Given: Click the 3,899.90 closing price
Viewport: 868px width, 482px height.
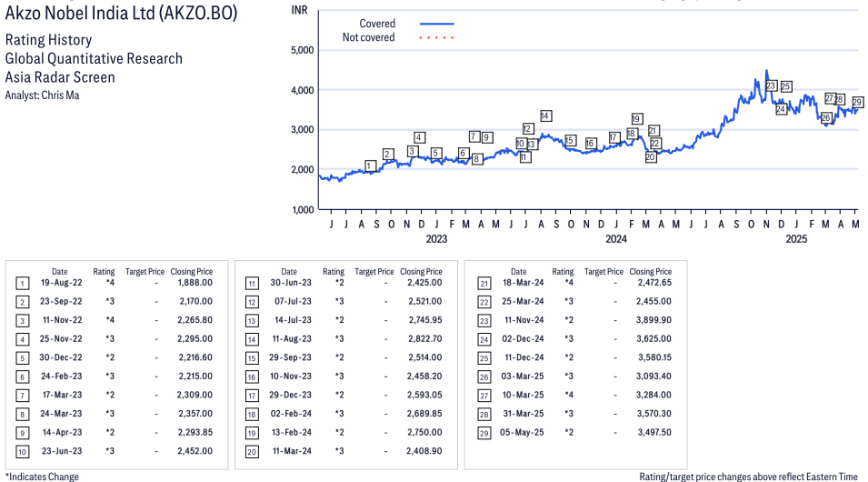Looking at the screenshot, I should (x=653, y=320).
